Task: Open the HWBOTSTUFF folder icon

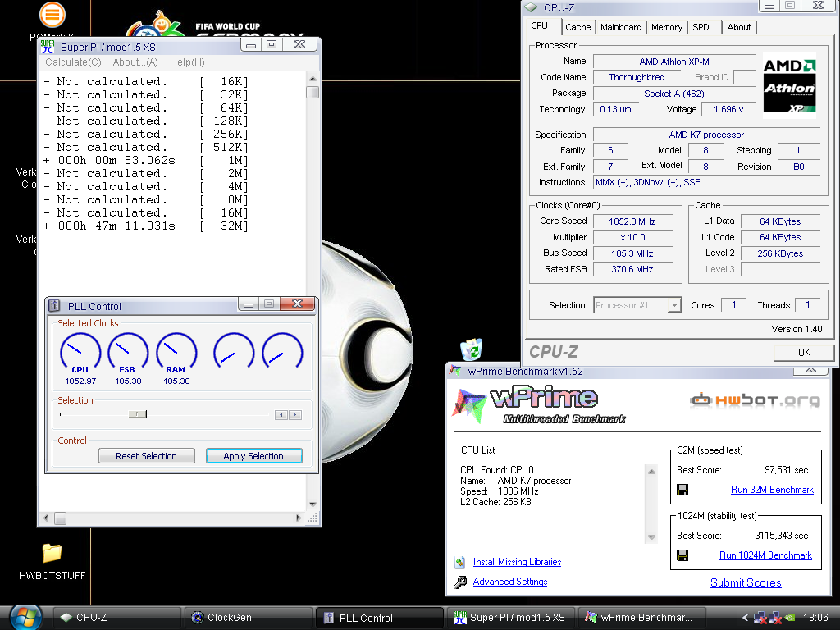Action: (52, 553)
